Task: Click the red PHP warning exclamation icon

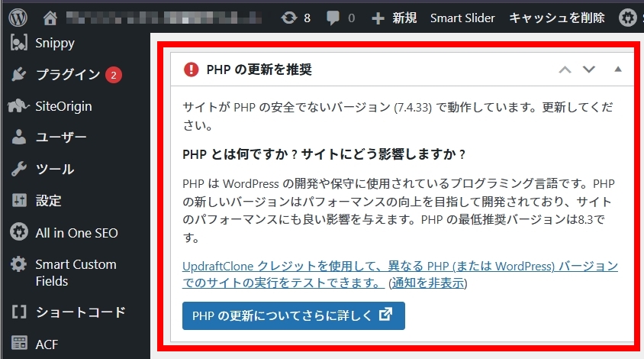Action: tap(191, 70)
